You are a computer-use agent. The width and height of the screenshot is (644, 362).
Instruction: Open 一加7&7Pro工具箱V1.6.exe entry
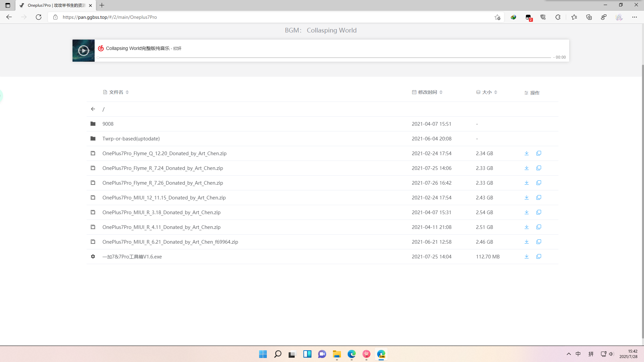coord(132,256)
